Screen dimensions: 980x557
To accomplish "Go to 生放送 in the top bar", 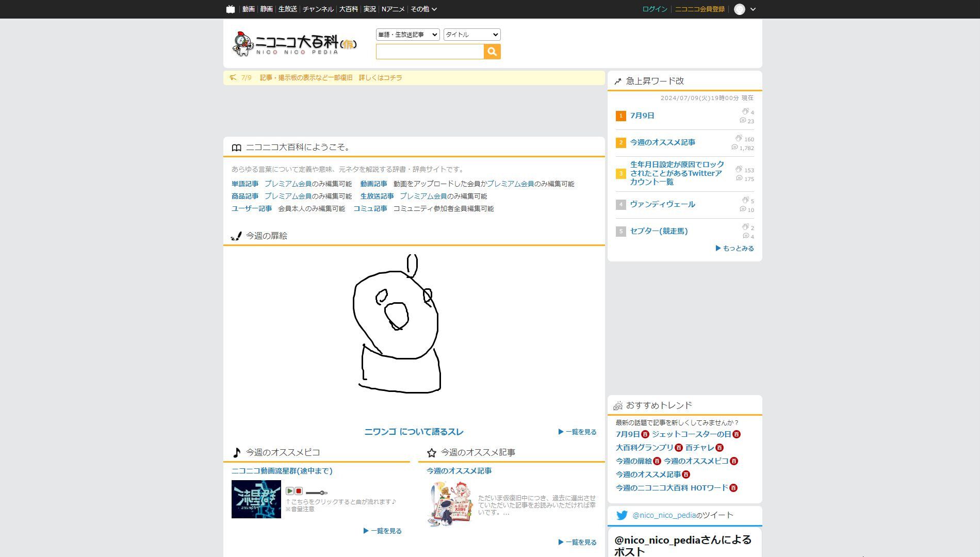I will point(288,9).
